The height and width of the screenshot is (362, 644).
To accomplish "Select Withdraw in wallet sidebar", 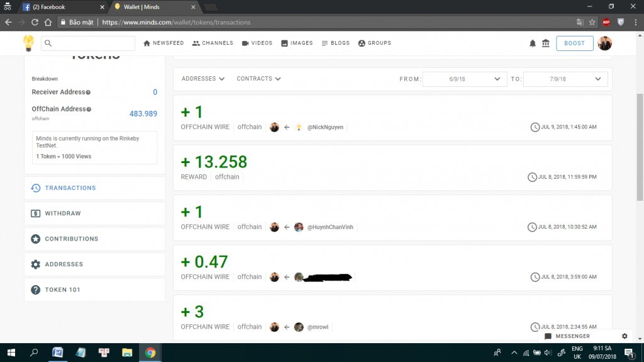I will [x=63, y=213].
